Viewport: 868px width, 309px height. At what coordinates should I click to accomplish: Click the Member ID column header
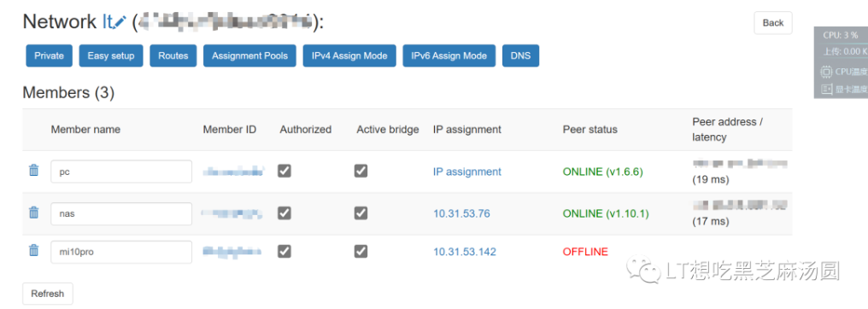point(230,130)
